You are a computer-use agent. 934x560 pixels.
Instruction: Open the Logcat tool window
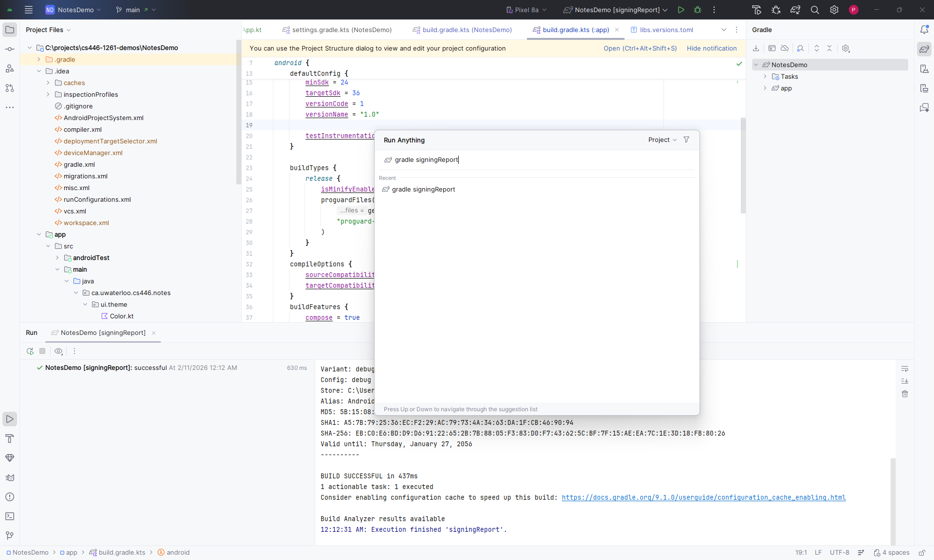[x=10, y=477]
